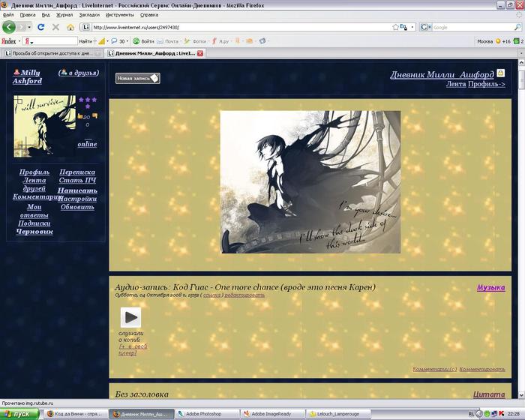The width and height of the screenshot is (525, 420).
Task: Open the site identity Li icon in the address bar
Action: pyautogui.click(x=86, y=27)
